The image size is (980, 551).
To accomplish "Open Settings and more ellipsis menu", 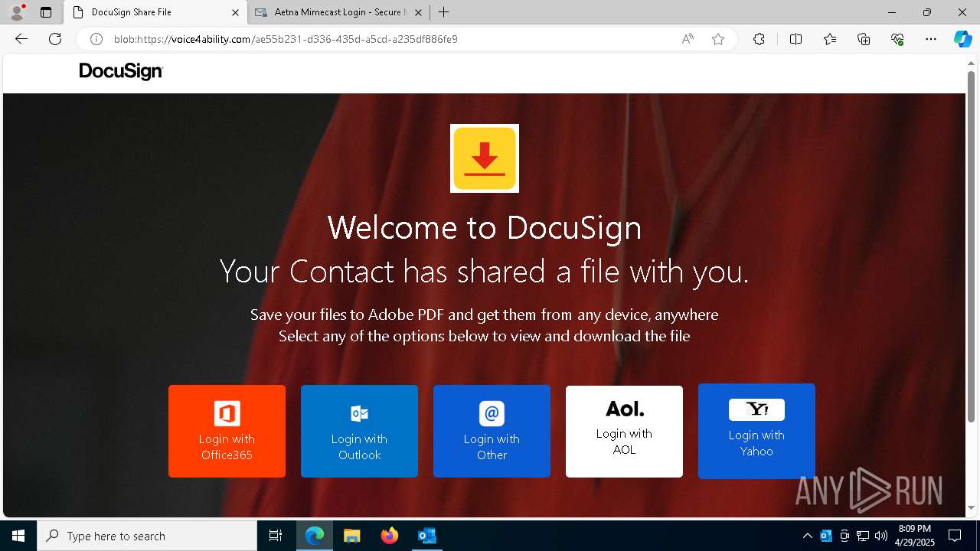I will (931, 39).
